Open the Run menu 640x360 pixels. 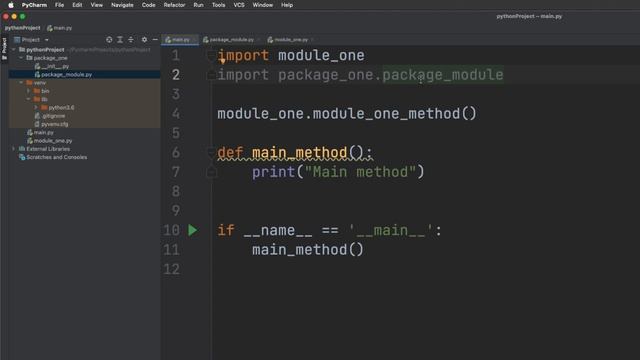(198, 5)
